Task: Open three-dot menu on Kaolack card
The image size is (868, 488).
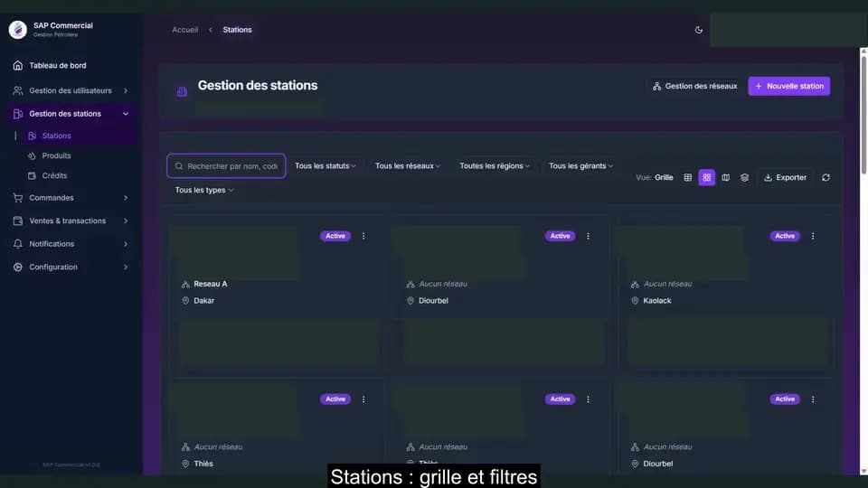Action: (x=813, y=236)
